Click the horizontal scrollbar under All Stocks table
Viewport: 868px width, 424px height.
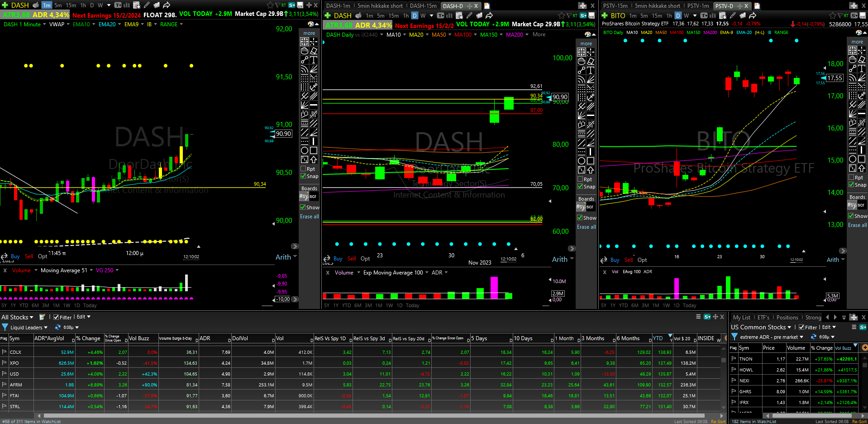coord(374,415)
